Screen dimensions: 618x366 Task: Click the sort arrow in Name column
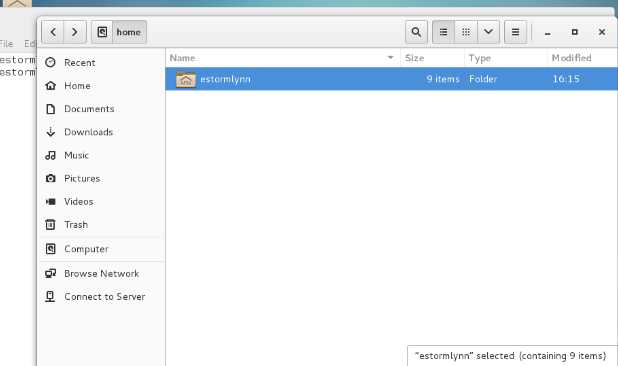click(391, 58)
